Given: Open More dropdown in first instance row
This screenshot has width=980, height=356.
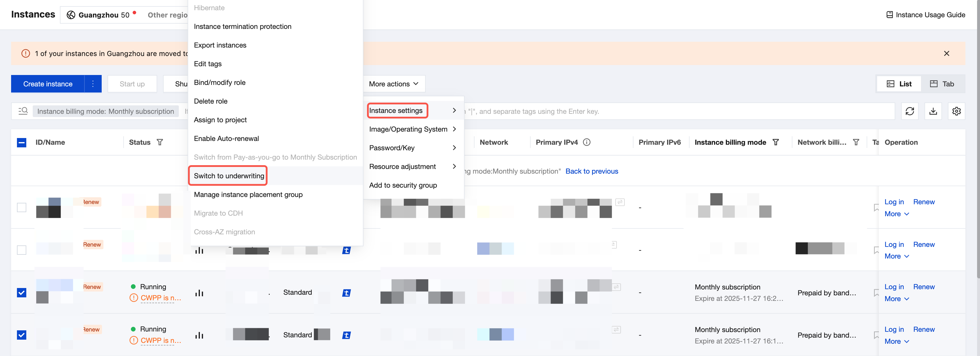Looking at the screenshot, I should tap(896, 214).
